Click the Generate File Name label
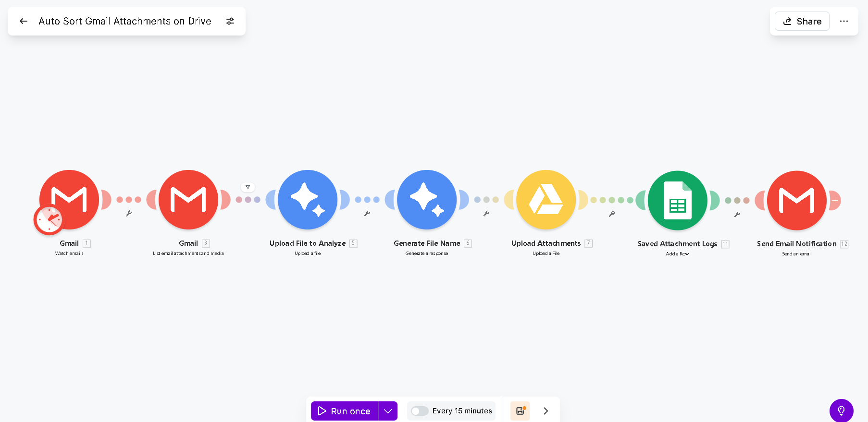This screenshot has width=868, height=422. pyautogui.click(x=427, y=243)
